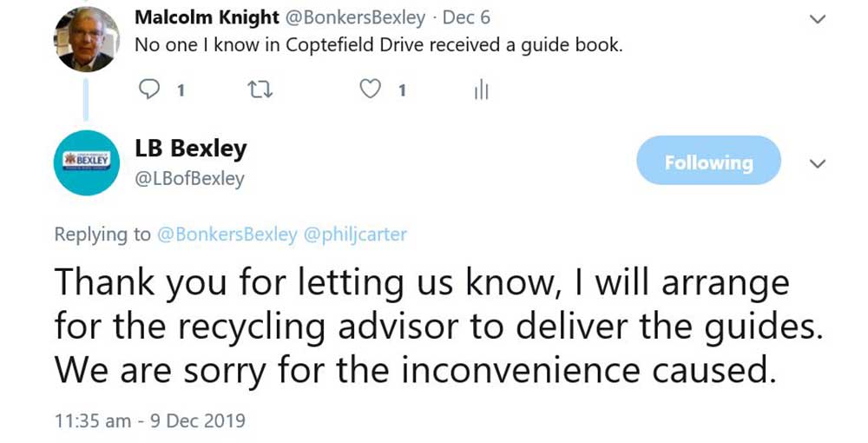Open @BonkersBexley mention in Replying to line
This screenshot has width=868, height=443.
coord(226,235)
